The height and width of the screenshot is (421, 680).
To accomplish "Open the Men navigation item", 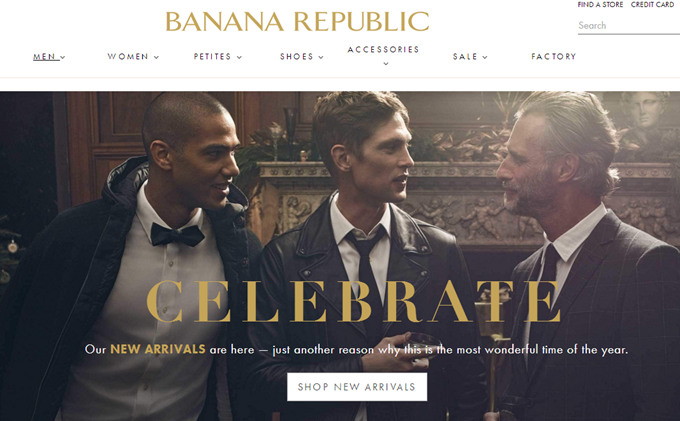I will tap(44, 57).
